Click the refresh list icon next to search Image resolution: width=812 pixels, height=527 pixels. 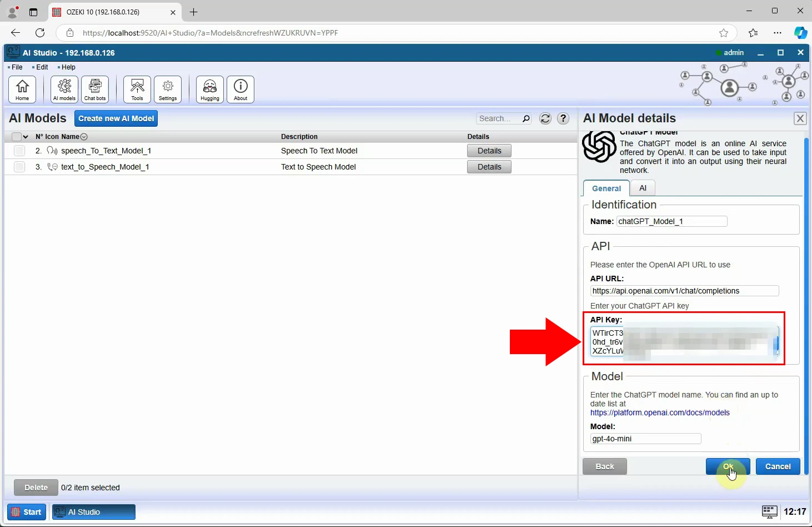click(545, 118)
